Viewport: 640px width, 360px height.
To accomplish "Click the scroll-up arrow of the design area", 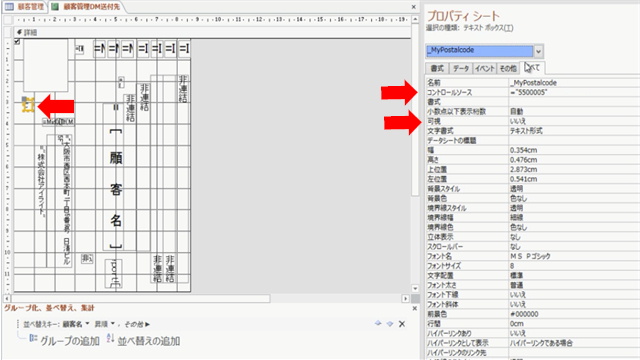I will (415, 19).
